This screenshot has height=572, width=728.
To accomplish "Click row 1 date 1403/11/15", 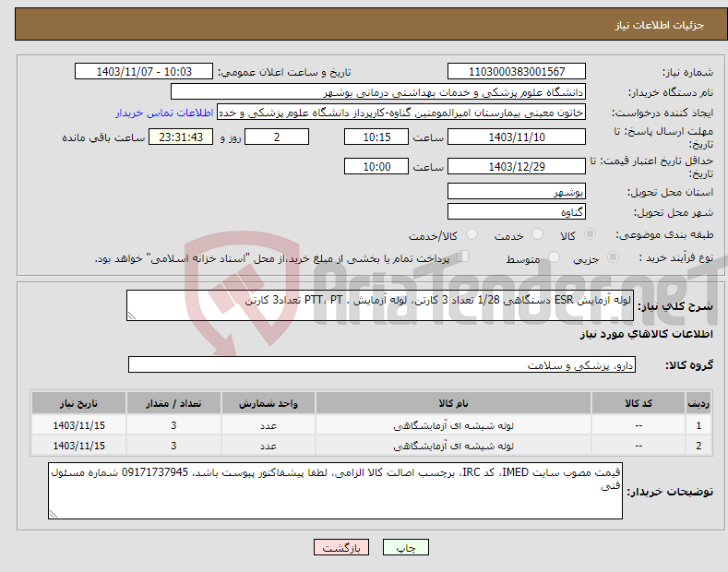I will pyautogui.click(x=79, y=425).
